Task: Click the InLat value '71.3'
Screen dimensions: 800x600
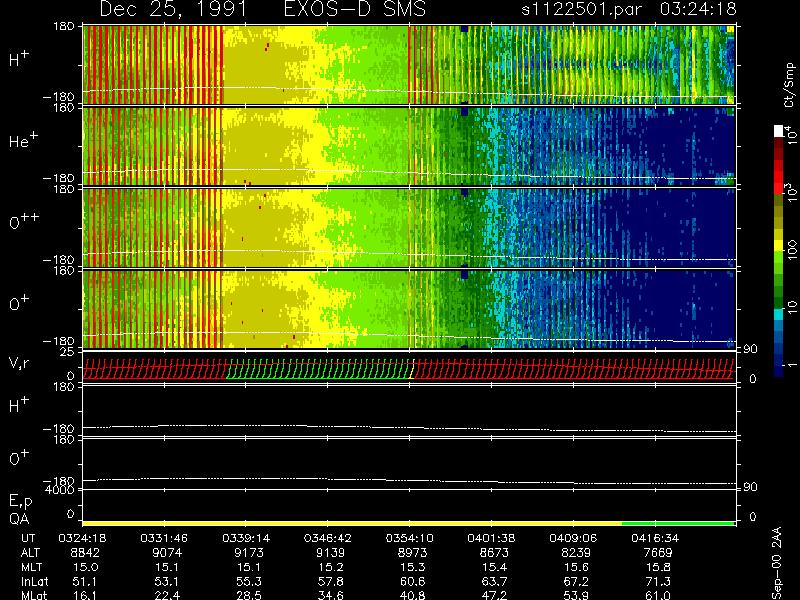Action: [658, 581]
